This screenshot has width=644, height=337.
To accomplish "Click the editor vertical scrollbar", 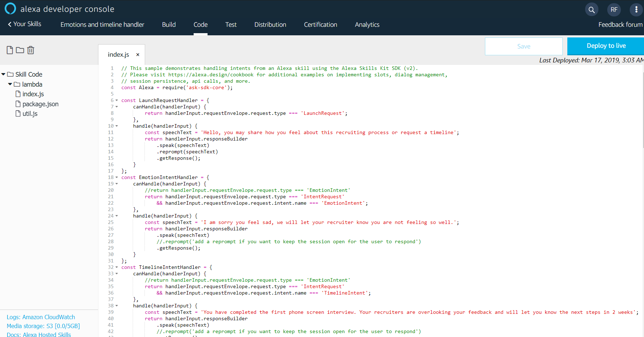I will (x=643, y=110).
